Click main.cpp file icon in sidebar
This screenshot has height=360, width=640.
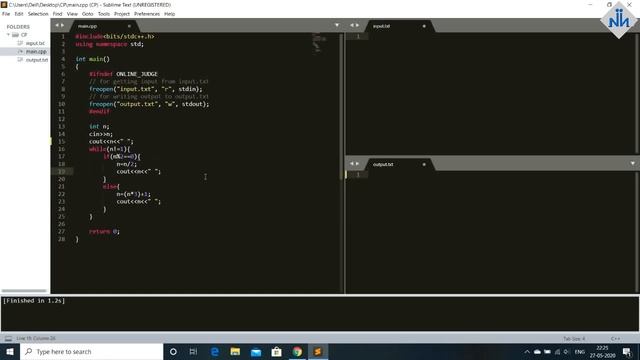[20, 51]
